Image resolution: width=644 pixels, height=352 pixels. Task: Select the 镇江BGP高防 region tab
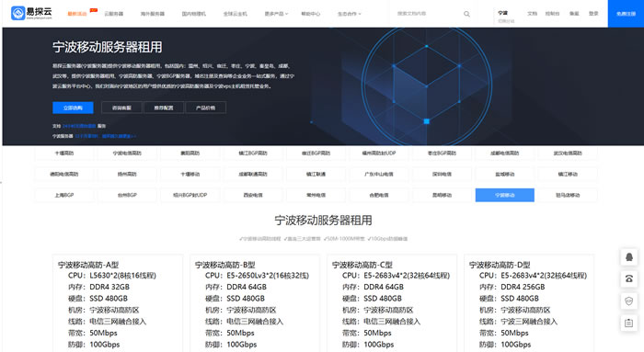pyautogui.click(x=253, y=153)
